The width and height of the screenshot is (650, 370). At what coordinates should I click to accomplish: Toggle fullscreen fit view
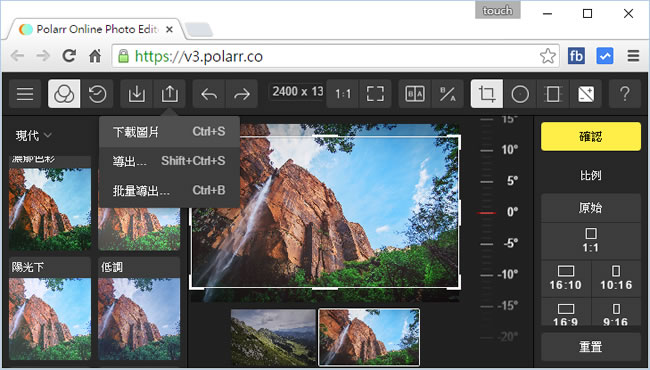click(375, 94)
